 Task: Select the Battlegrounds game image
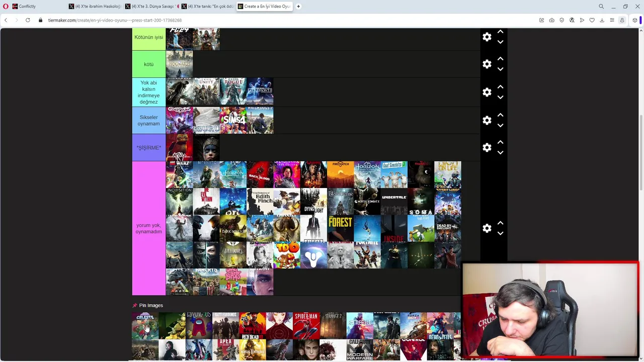[225, 326]
